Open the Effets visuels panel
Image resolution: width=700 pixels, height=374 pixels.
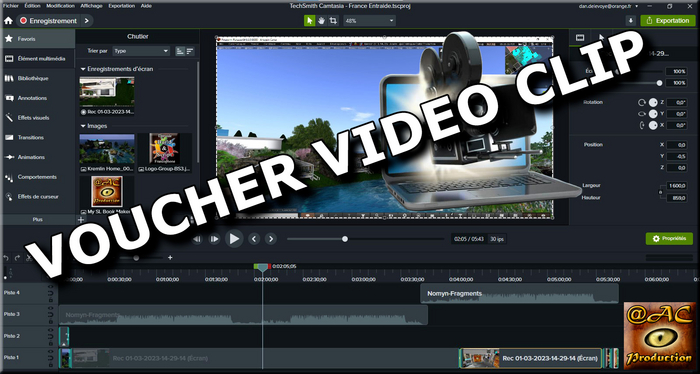tap(38, 118)
